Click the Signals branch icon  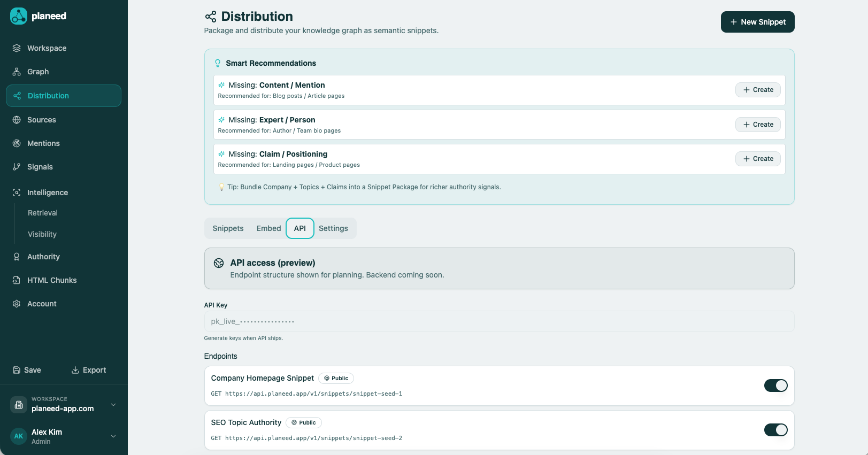17,167
